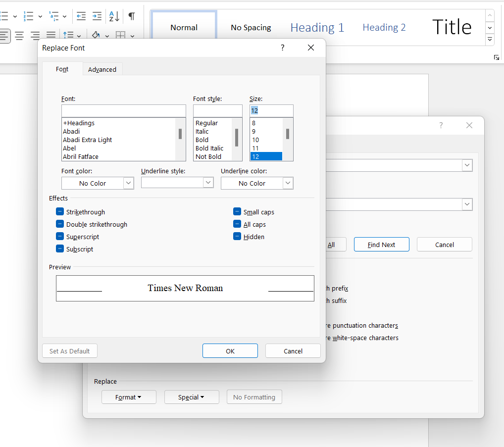
Task: Confirm Replace Font with OK
Action: tap(230, 351)
